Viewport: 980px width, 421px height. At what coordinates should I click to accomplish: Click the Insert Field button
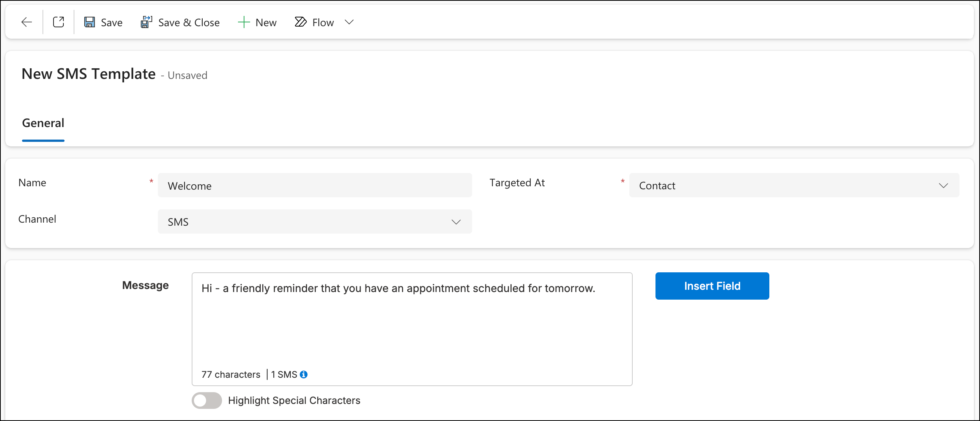point(712,286)
